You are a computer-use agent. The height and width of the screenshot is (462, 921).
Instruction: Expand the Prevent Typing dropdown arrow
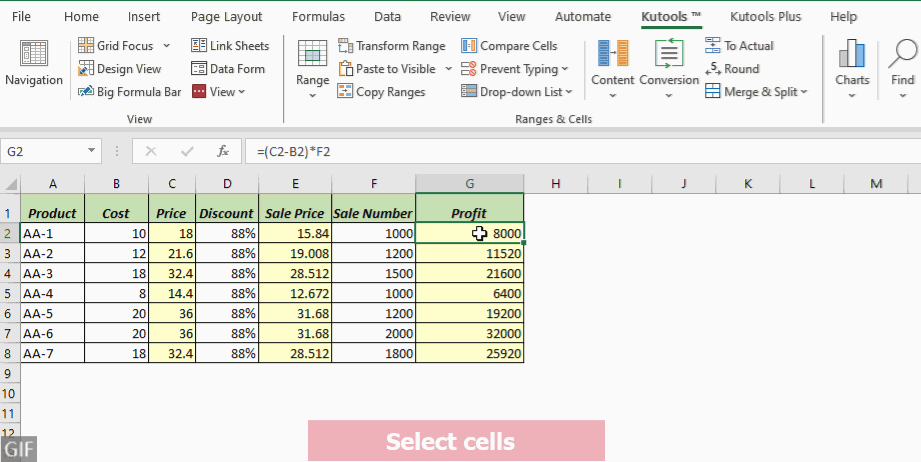tap(565, 69)
